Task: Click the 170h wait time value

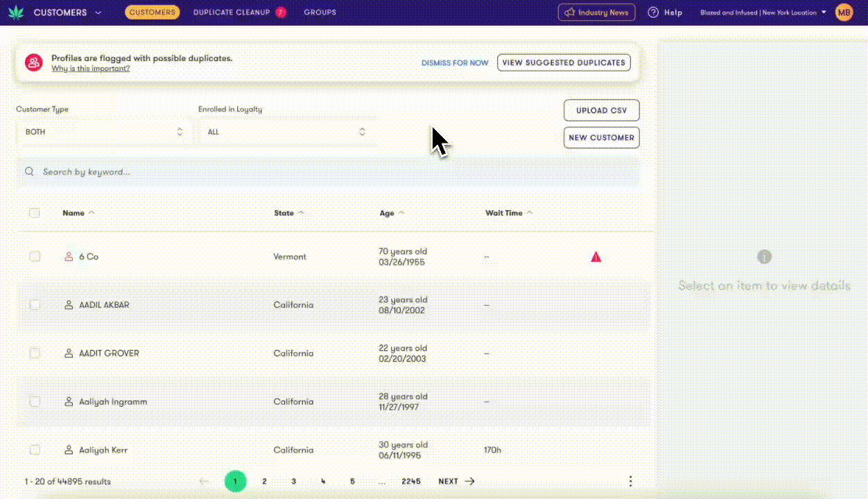Action: coord(492,450)
